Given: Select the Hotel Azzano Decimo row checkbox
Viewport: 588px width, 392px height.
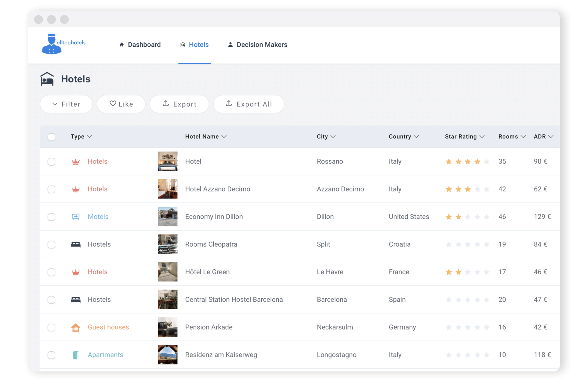Looking at the screenshot, I should coord(51,189).
